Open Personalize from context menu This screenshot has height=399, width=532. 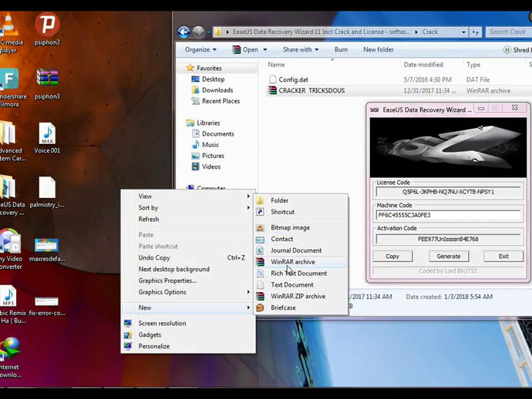[188, 346]
